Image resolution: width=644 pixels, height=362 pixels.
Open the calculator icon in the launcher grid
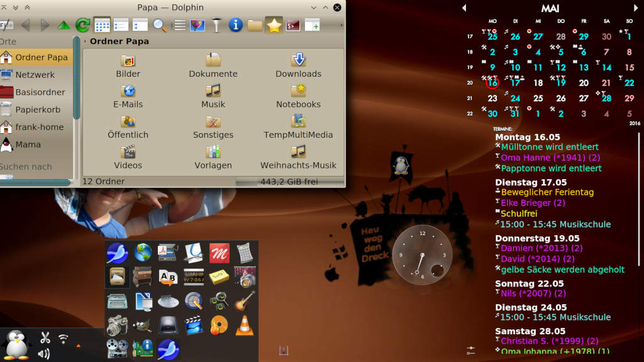pyautogui.click(x=245, y=253)
